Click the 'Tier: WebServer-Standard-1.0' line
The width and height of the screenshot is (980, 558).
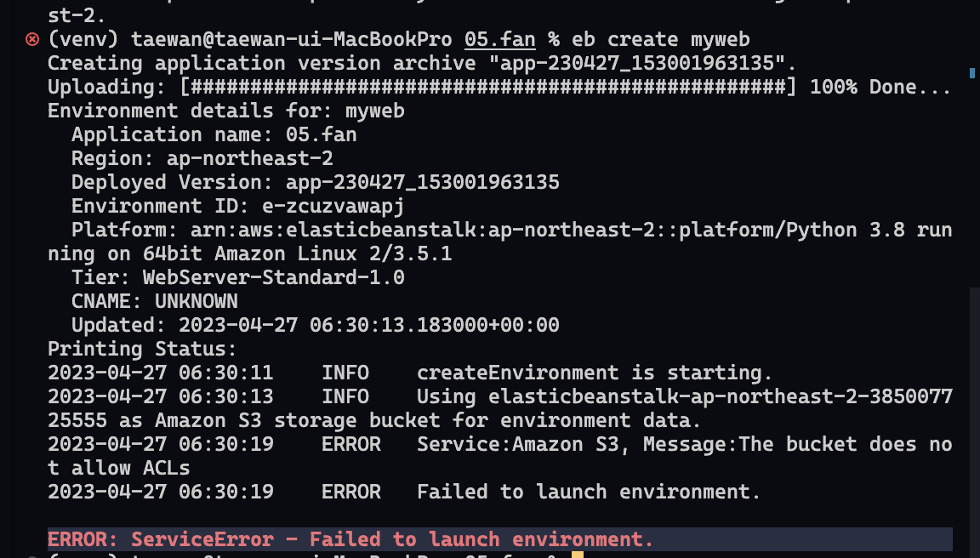[237, 277]
